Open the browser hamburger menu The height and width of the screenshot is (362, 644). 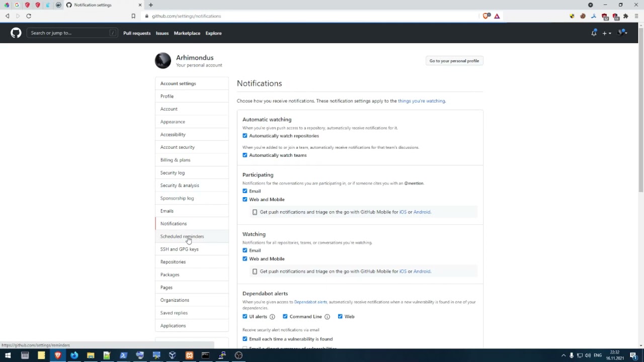(x=636, y=16)
